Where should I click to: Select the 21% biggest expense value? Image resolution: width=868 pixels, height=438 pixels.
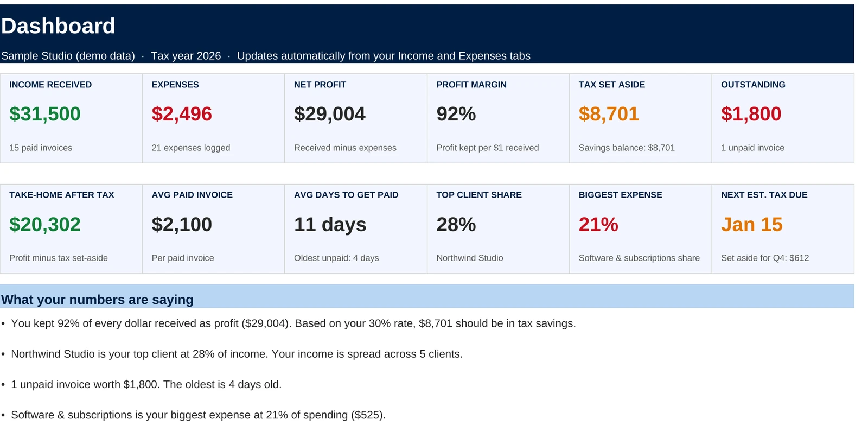pyautogui.click(x=598, y=225)
